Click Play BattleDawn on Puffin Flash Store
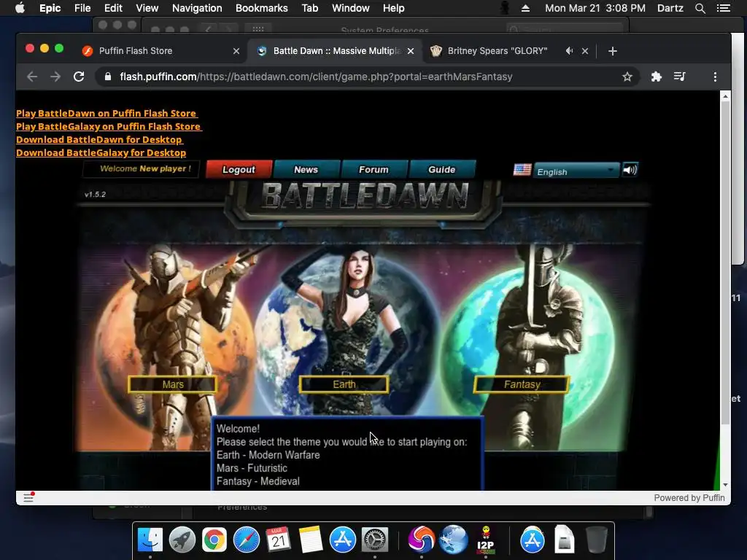This screenshot has width=747, height=560. tap(107, 113)
